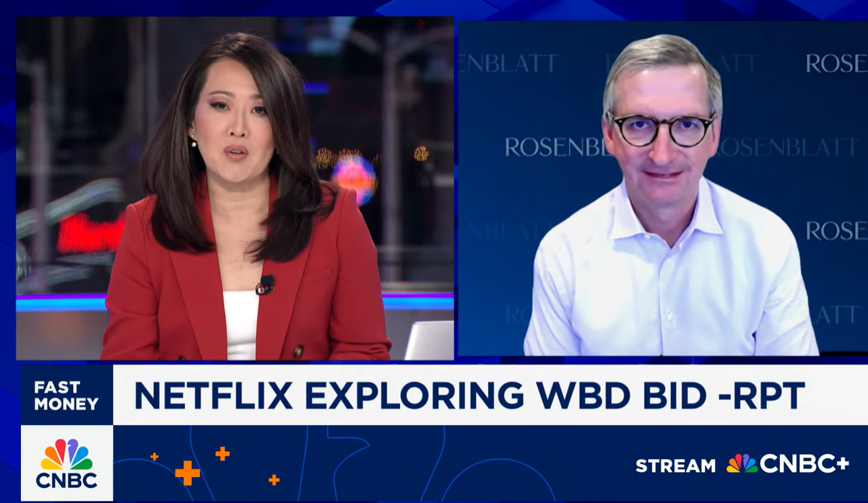Image resolution: width=868 pixels, height=503 pixels.
Task: Click the CNBC peacock logo in lower-left
Action: 67,463
